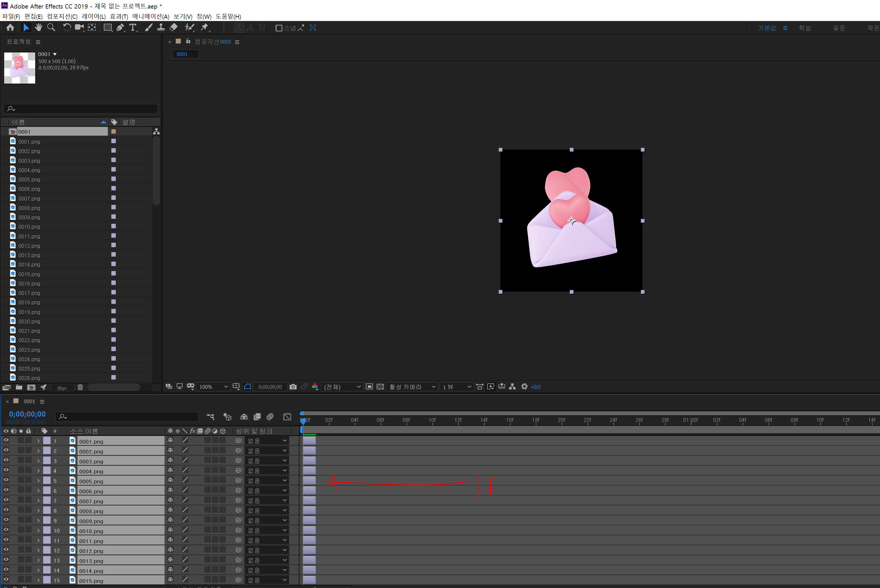Click label color swatch of 0001 composition
The height and width of the screenshot is (588, 880).
point(113,132)
